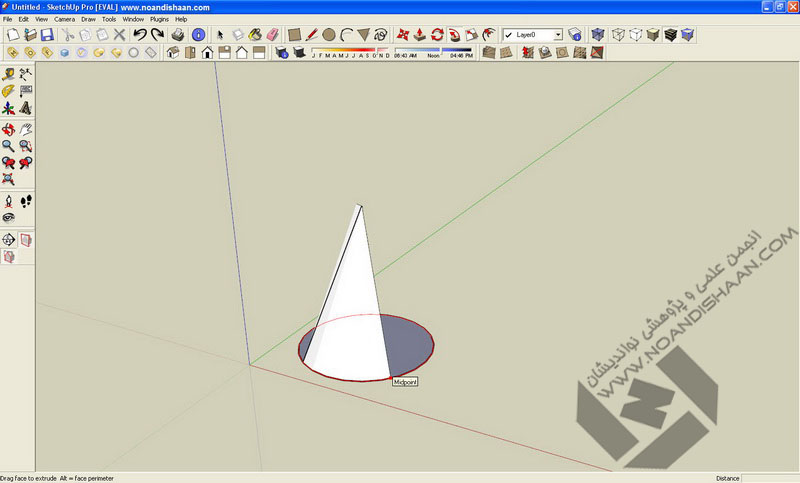
Task: Activate the Zoom Extents tool
Action: [8, 180]
